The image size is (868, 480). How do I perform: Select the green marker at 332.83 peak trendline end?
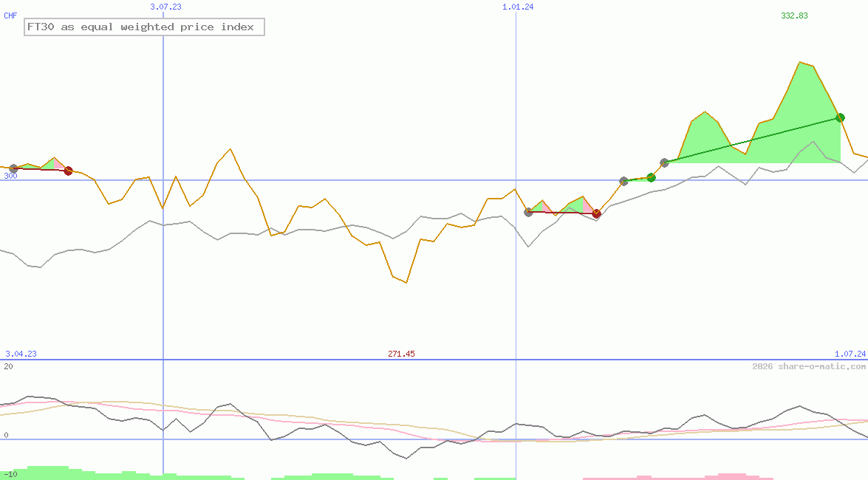[840, 117]
